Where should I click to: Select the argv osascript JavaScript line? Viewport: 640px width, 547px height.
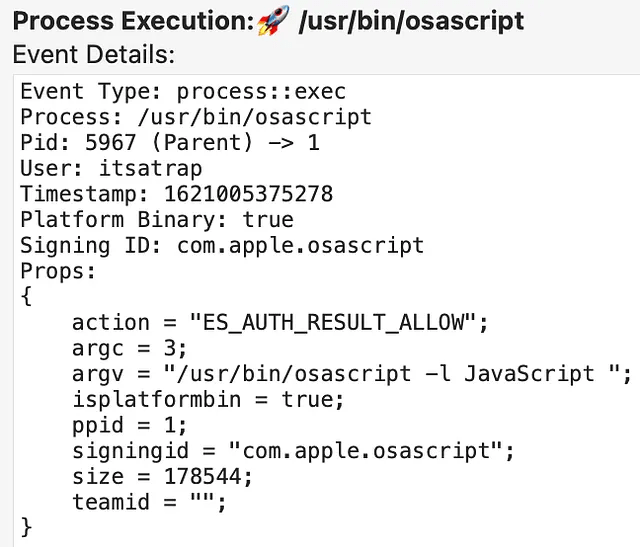[352, 374]
